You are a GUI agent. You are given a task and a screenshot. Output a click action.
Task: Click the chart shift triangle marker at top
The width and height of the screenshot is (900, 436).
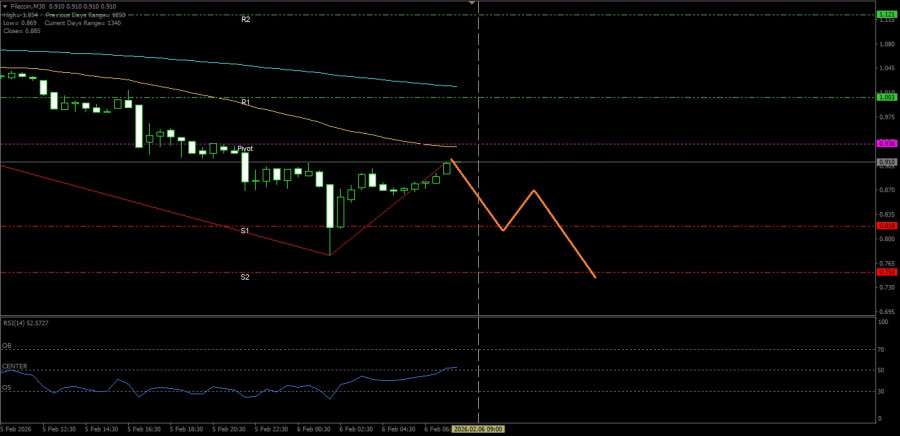point(472,2)
